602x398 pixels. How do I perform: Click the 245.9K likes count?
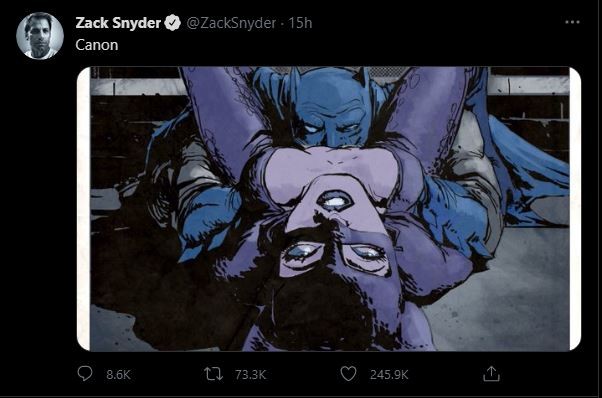(x=389, y=375)
